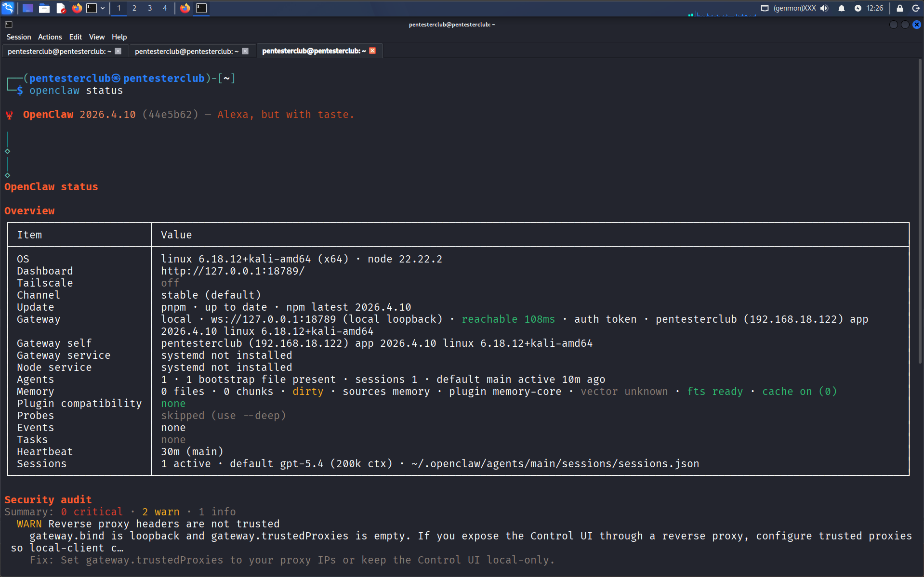Minimize the terminal window

point(894,25)
